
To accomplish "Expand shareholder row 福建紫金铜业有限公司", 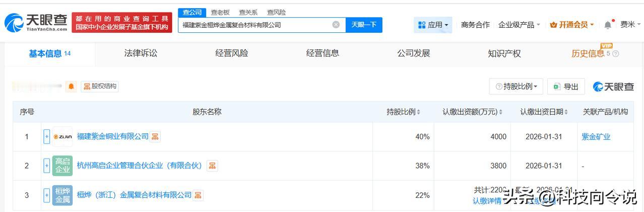I will 47,136.
